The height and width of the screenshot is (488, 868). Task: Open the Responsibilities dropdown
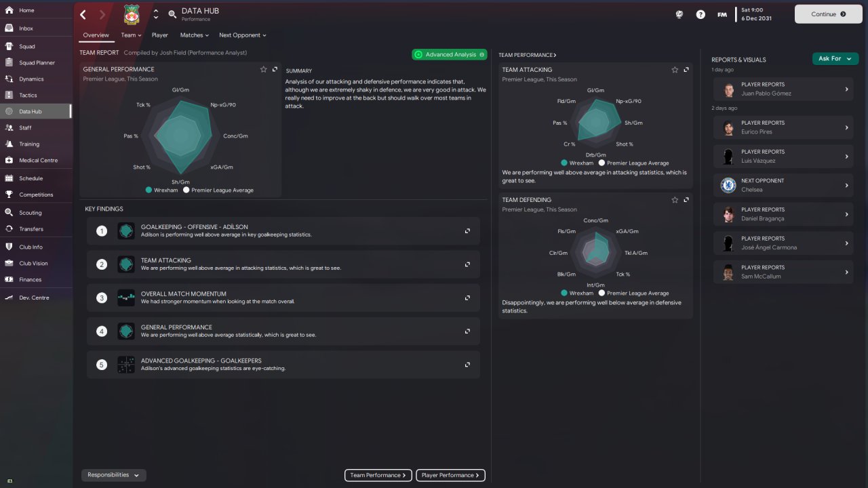click(113, 475)
